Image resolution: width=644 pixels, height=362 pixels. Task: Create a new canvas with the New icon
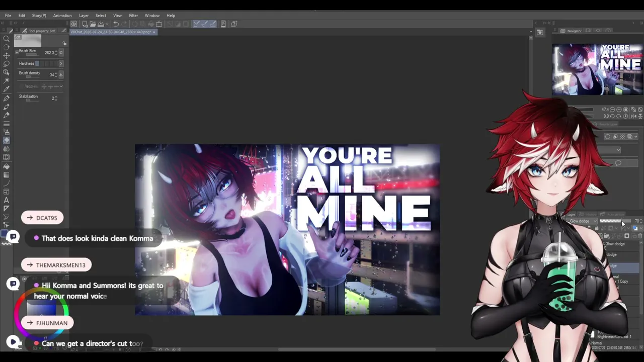85,24
